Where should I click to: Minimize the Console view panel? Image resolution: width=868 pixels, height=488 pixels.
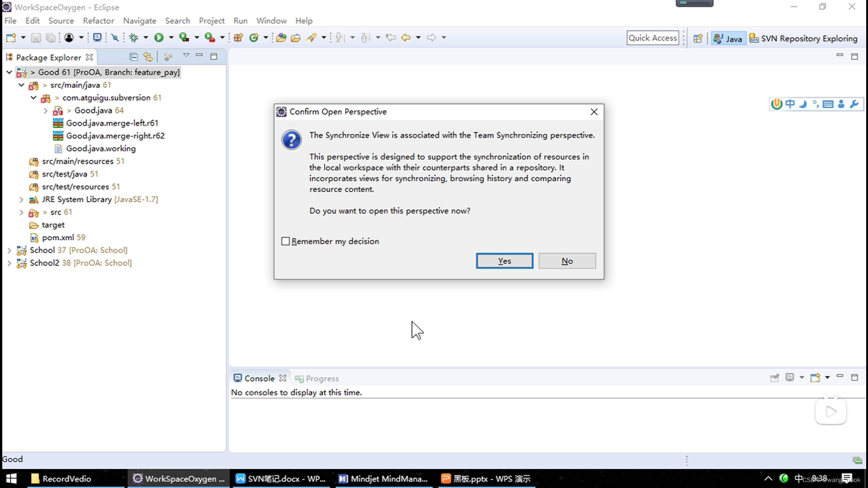coord(840,376)
